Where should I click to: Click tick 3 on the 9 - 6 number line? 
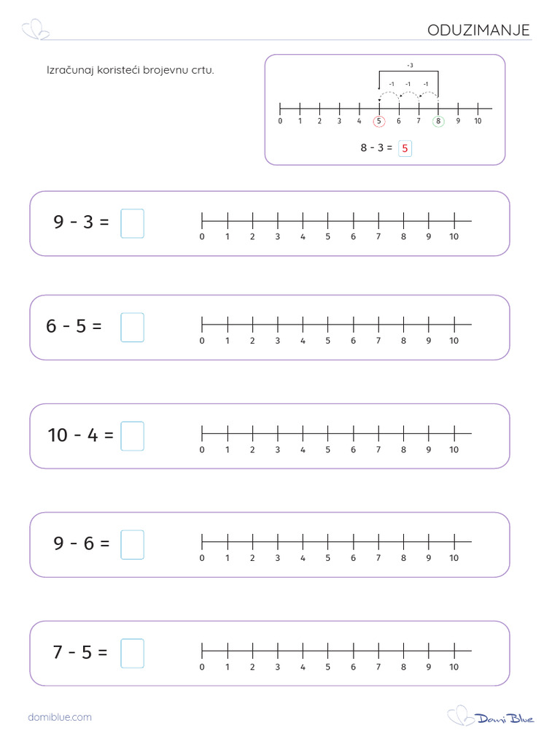278,542
